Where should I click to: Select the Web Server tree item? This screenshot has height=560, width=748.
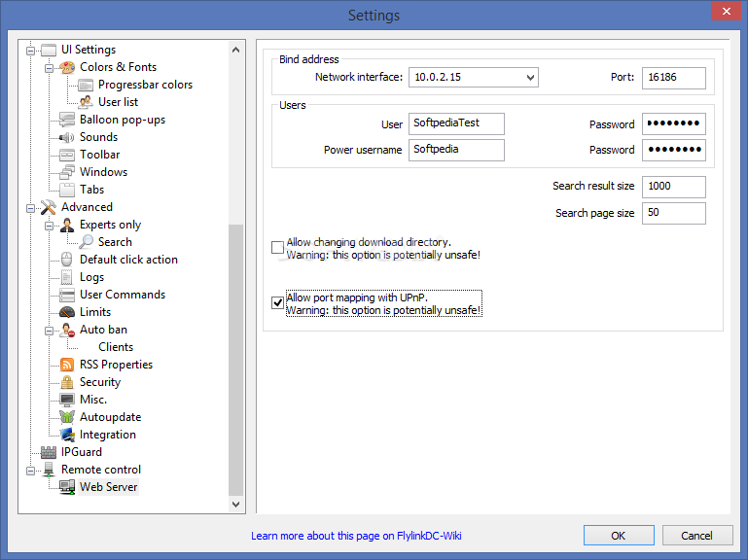108,487
